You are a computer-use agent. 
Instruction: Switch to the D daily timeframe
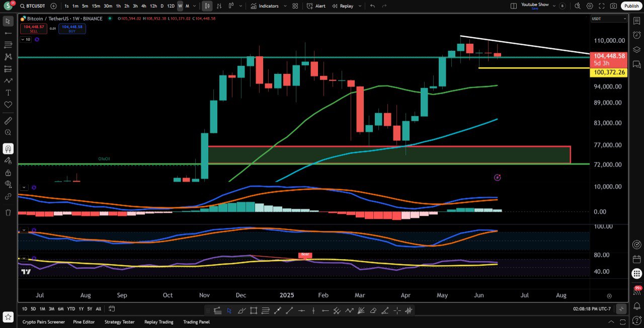click(x=162, y=6)
